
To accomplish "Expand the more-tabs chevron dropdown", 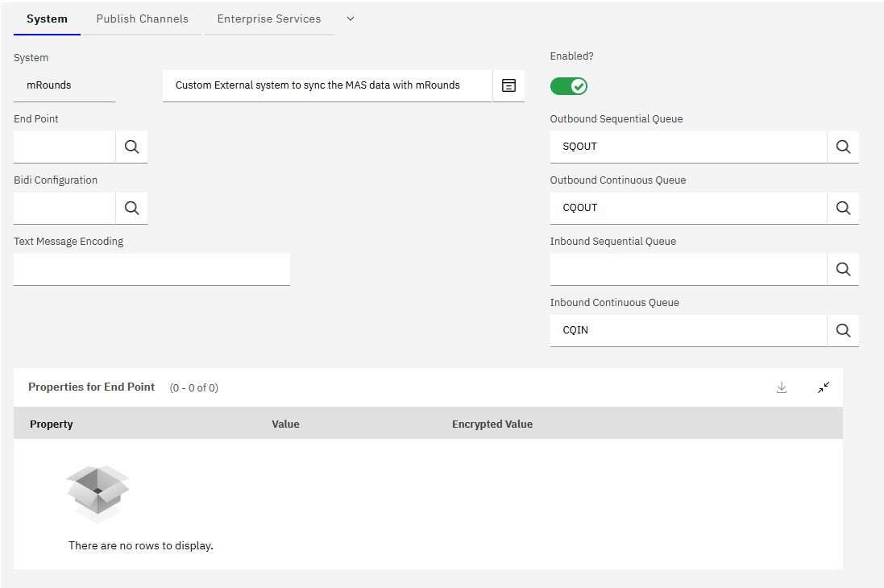I will point(350,19).
